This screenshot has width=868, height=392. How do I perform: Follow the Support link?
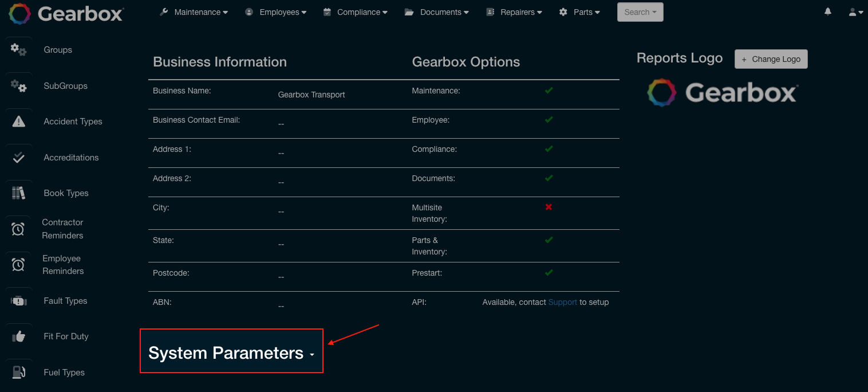562,302
